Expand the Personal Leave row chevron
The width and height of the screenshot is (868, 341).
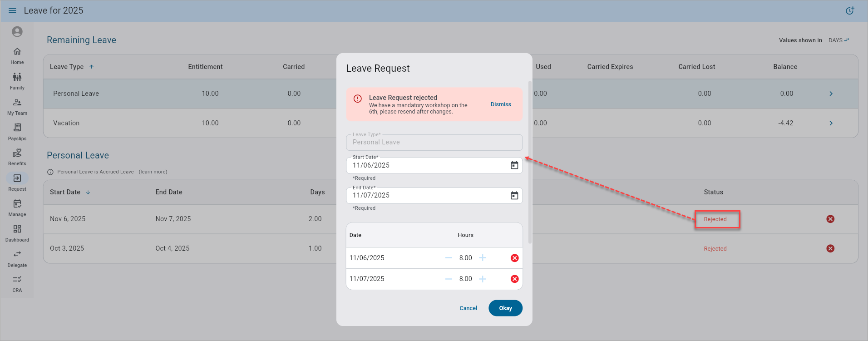click(831, 94)
